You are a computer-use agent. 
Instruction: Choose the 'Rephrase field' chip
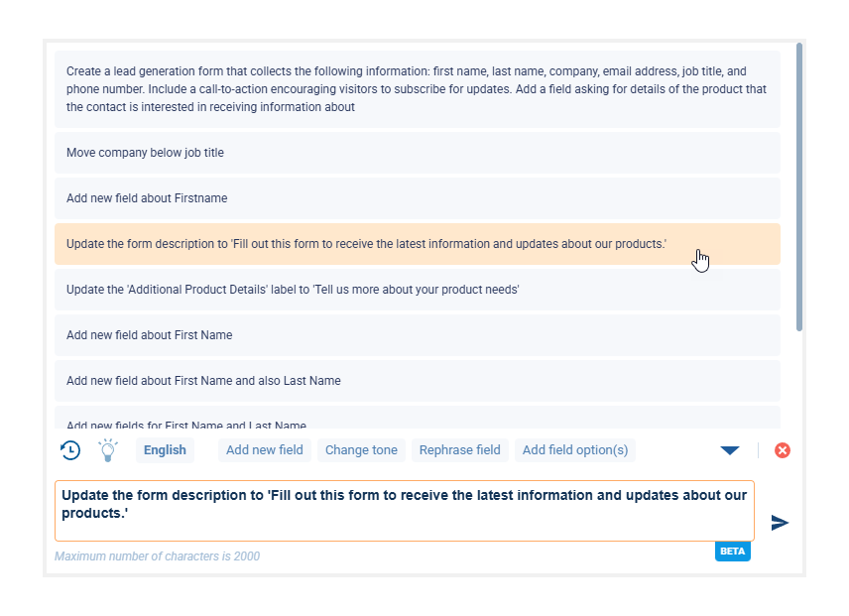(459, 450)
